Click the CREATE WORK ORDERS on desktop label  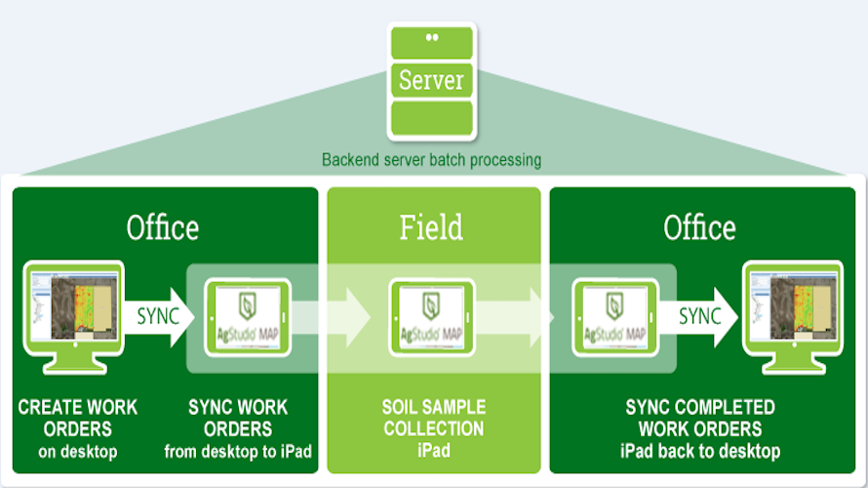(77, 429)
